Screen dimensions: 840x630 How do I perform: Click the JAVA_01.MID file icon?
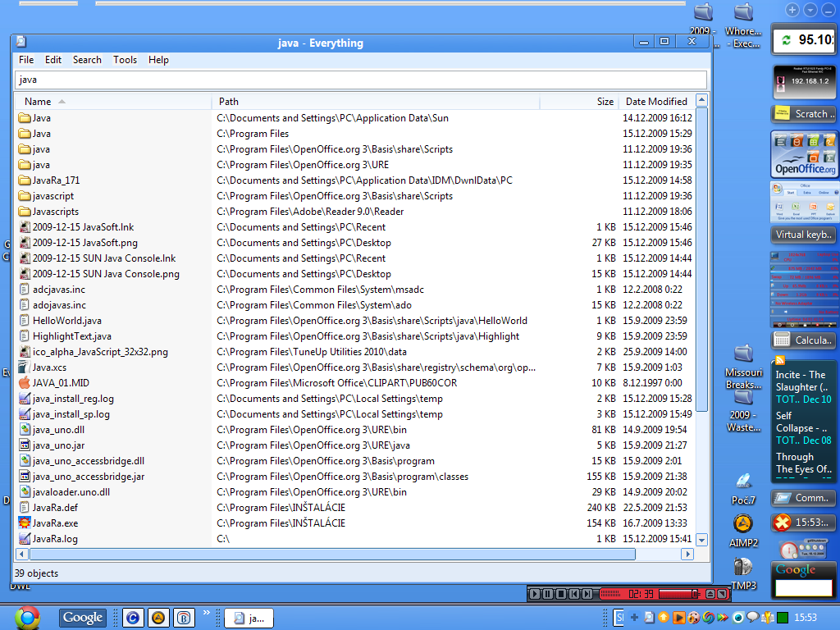(24, 383)
